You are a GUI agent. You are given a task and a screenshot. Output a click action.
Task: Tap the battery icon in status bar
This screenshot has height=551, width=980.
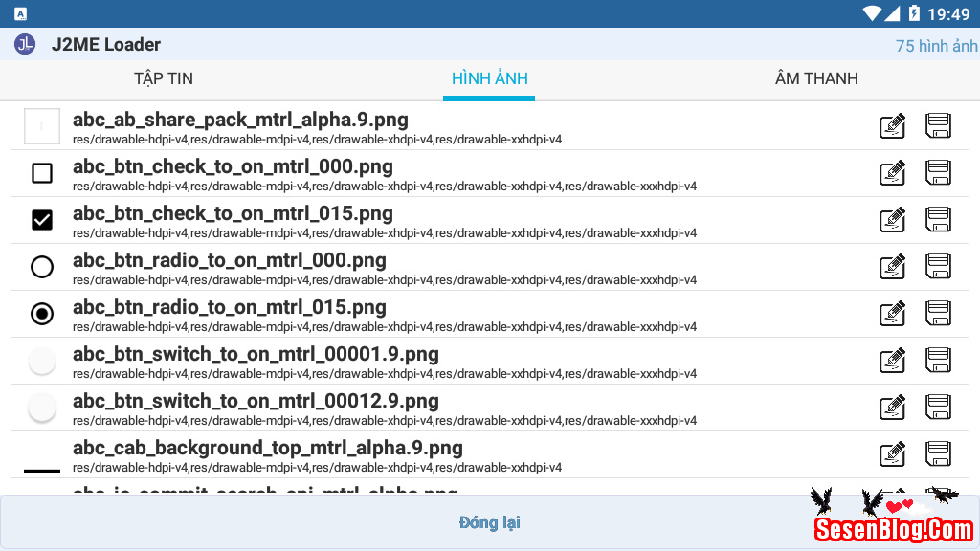(914, 13)
